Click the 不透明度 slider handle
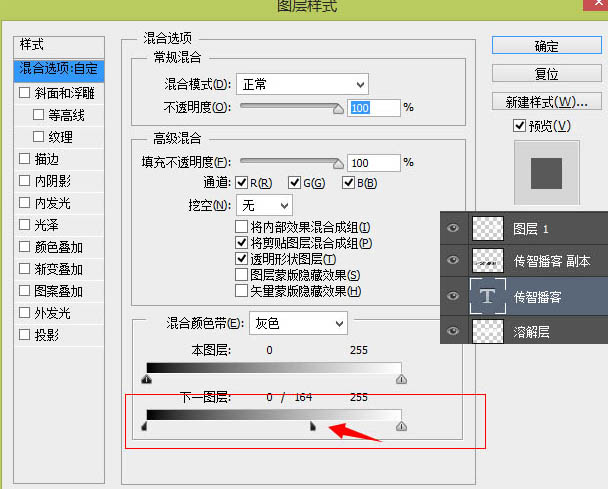The height and width of the screenshot is (489, 608). click(338, 108)
